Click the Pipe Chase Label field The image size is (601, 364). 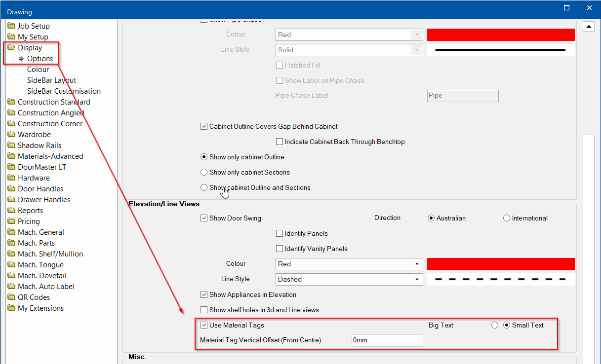click(x=463, y=96)
